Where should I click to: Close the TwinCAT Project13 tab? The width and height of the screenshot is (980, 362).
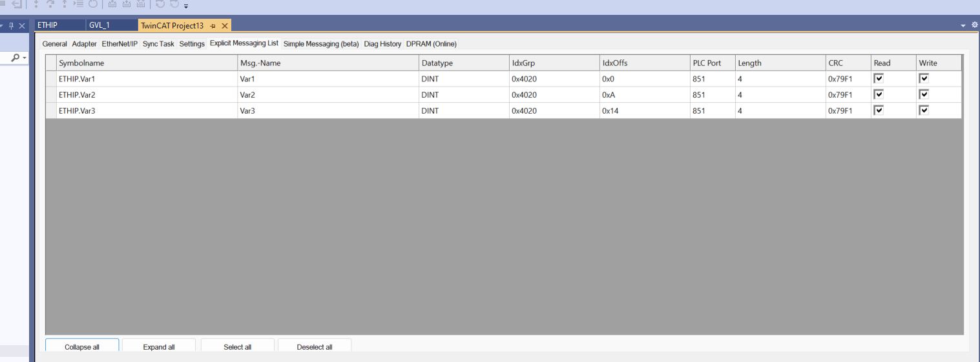224,26
